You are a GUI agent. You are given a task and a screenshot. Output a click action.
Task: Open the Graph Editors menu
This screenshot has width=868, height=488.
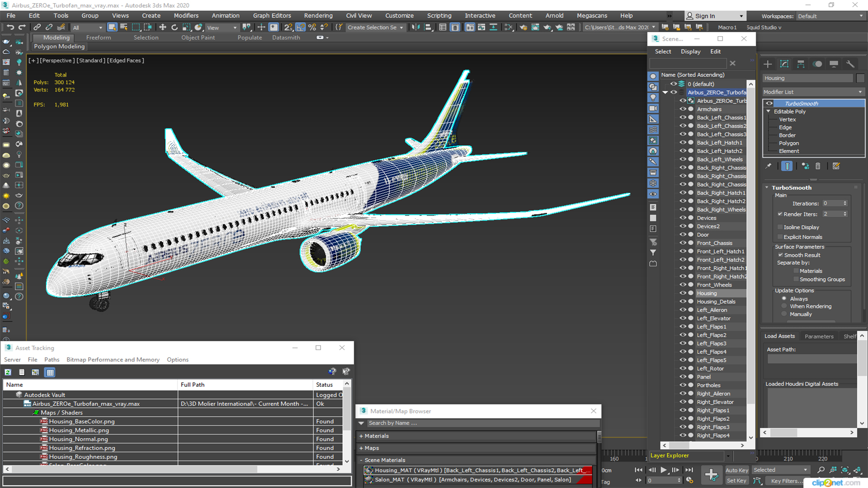click(272, 15)
